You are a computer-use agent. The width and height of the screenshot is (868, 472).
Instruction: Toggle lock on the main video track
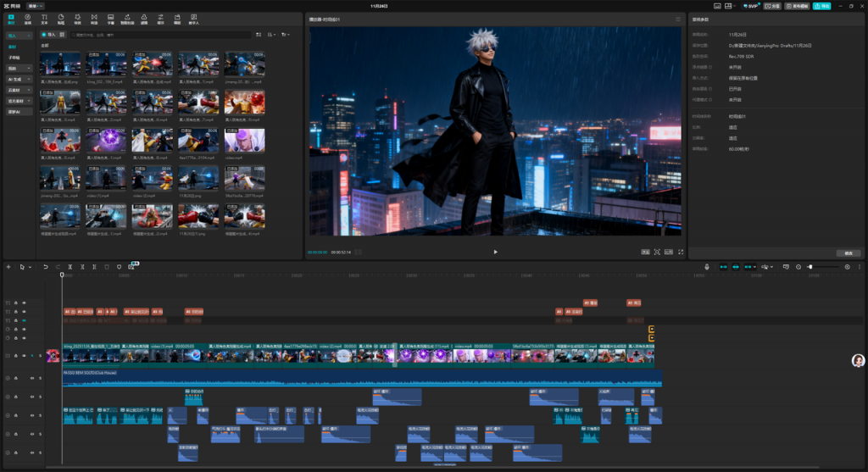[x=16, y=356]
